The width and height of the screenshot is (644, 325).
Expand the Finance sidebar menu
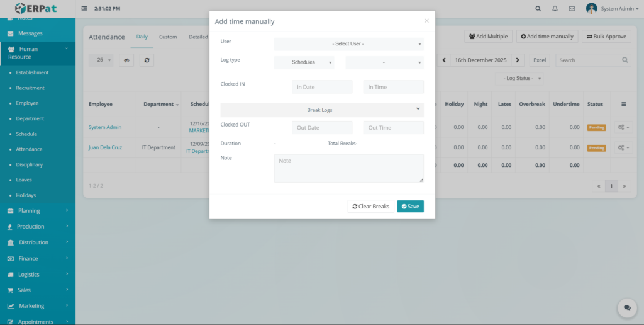tap(37, 258)
